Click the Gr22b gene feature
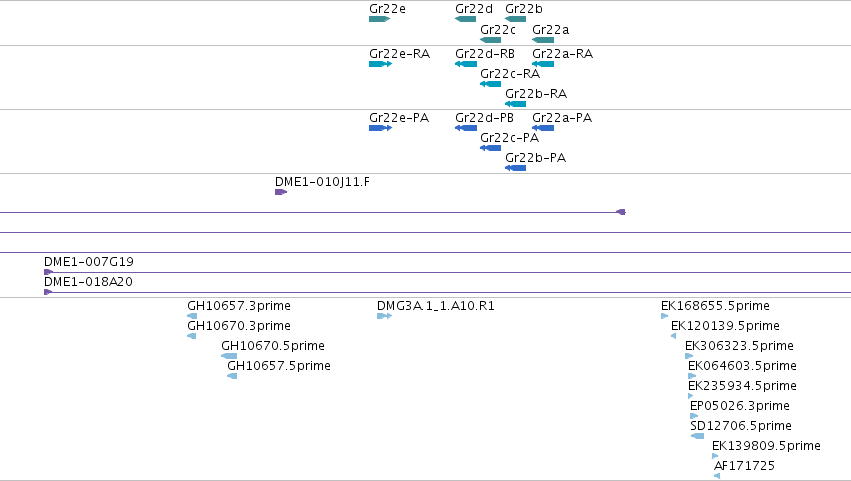 pyautogui.click(x=516, y=19)
